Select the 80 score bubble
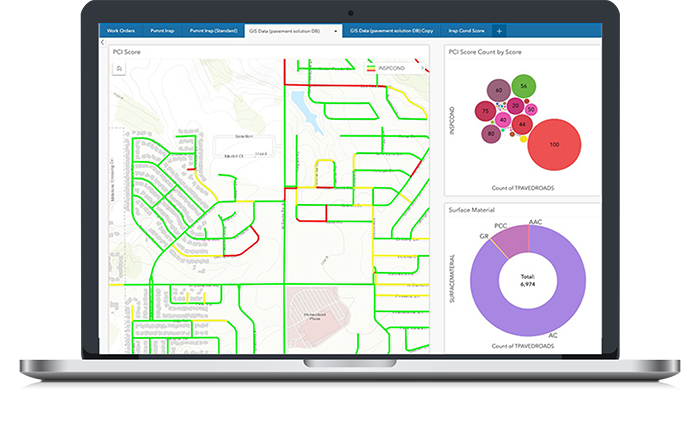This screenshot has width=700, height=422. 491,133
